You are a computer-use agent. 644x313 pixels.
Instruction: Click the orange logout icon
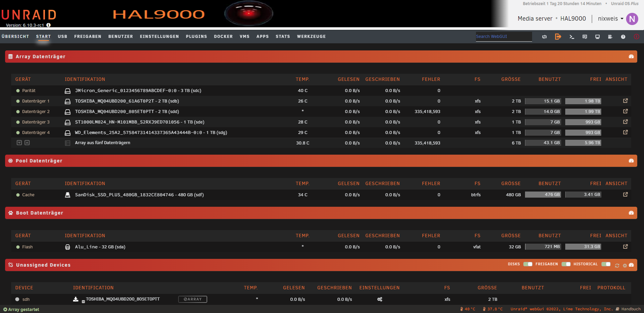click(x=558, y=37)
